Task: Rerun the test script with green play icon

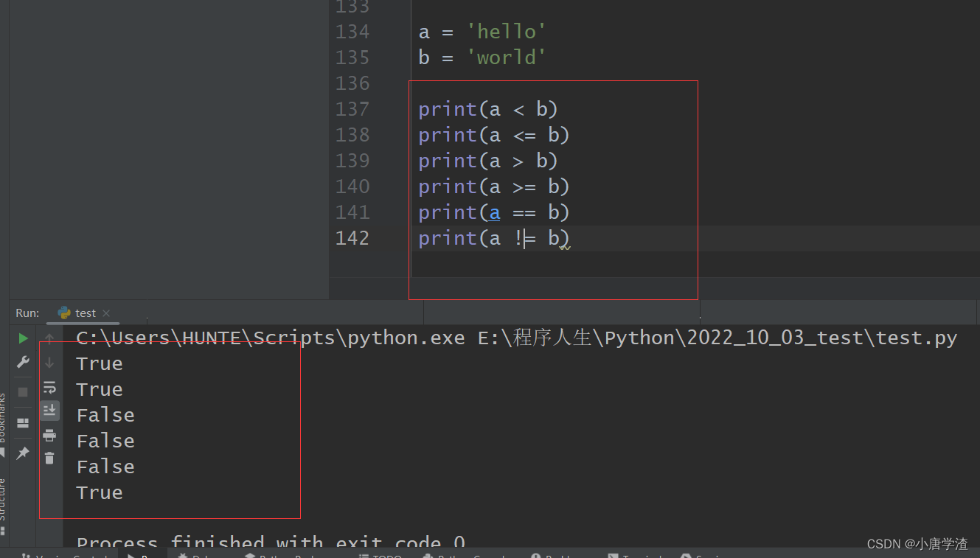Action: pos(23,338)
